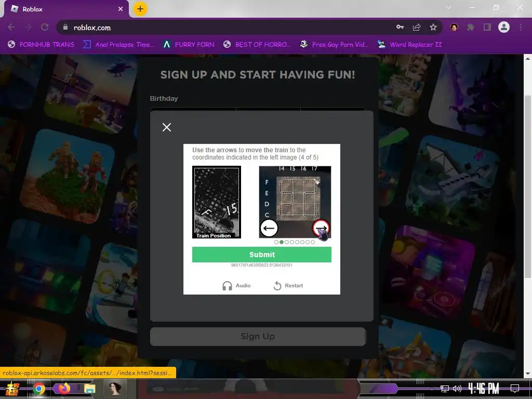Open the Chrome three-dot menu

pos(521,27)
